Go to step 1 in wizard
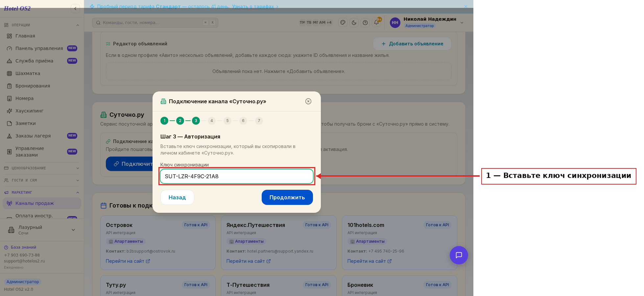The height and width of the screenshot is (296, 644). click(x=164, y=121)
